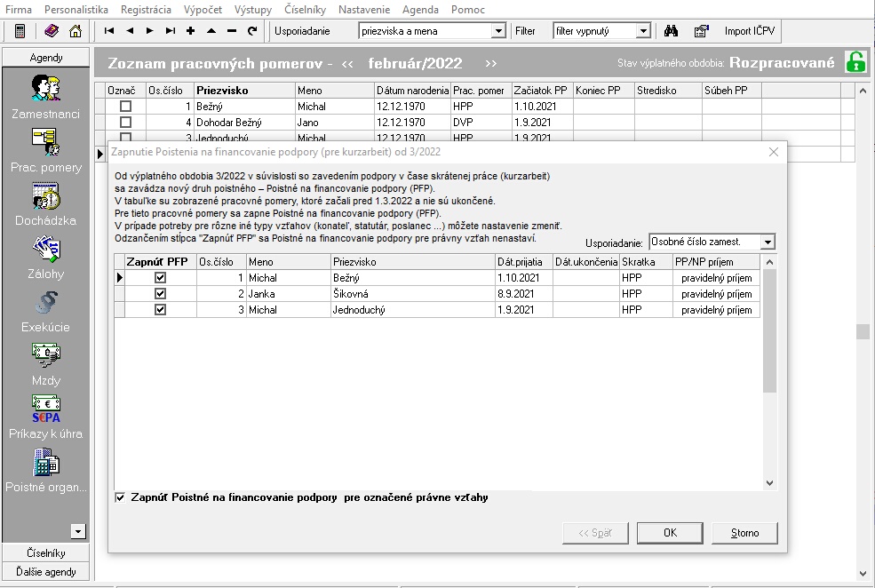Viewport: 875px width, 588px height.
Task: Select Šikovná cell in dialog table
Action: 412,293
